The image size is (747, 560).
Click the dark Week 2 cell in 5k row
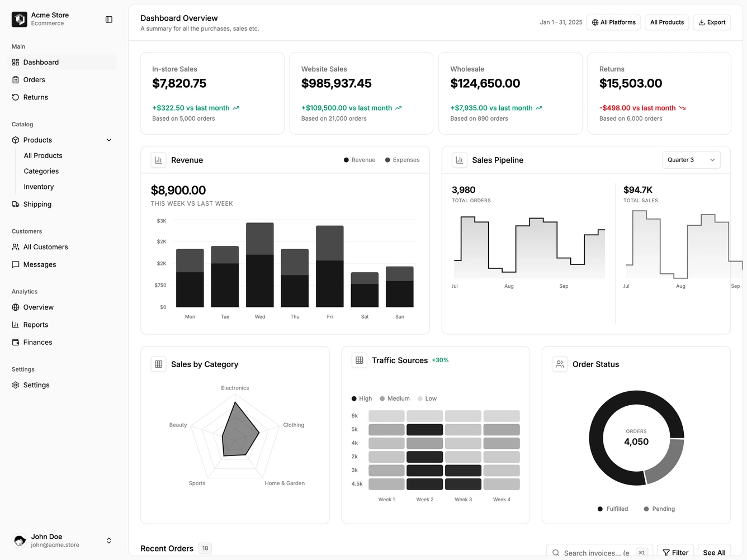[425, 430]
